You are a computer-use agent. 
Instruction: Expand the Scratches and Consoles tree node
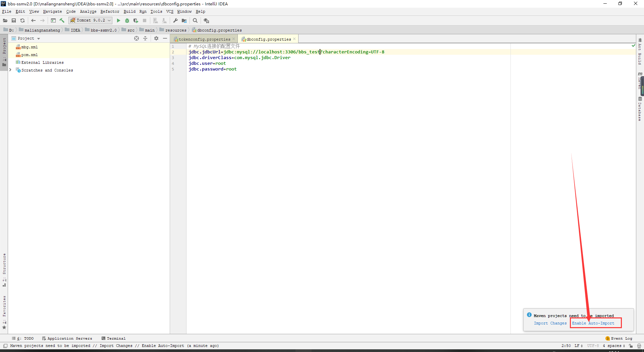[10, 70]
